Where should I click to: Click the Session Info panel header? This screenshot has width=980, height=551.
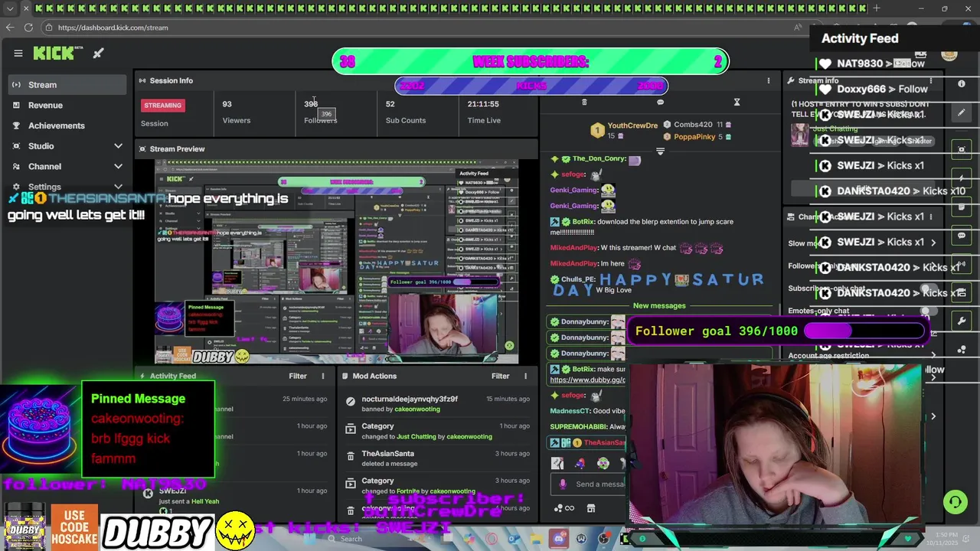click(x=171, y=80)
